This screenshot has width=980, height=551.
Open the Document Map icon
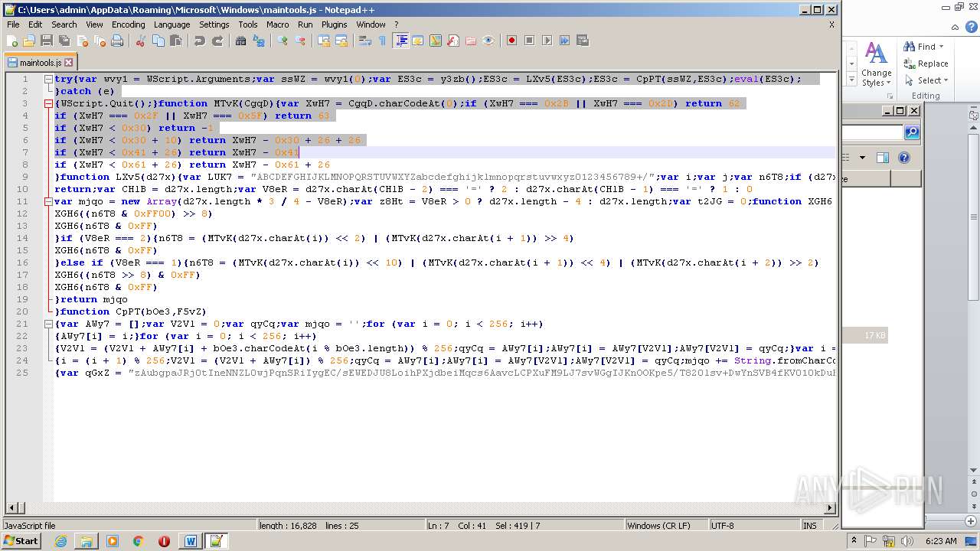pos(436,41)
